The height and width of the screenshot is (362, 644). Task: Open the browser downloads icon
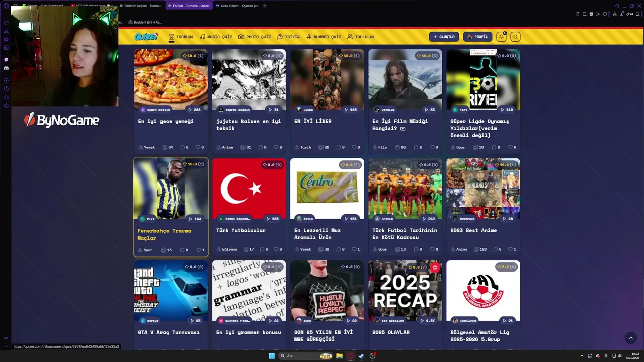point(621,14)
